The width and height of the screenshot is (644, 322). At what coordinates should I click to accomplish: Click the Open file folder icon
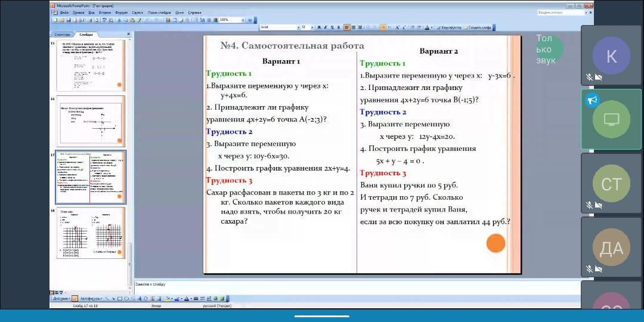pyautogui.click(x=62, y=20)
